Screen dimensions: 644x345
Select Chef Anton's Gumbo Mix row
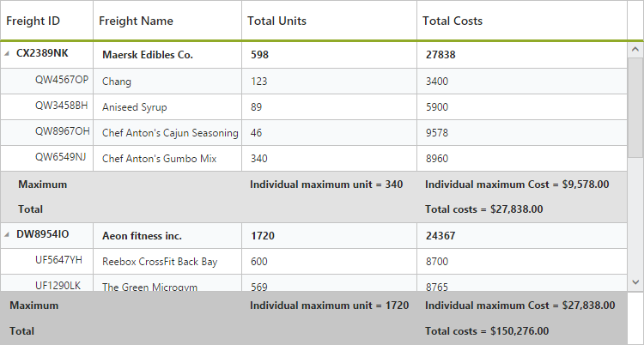159,159
